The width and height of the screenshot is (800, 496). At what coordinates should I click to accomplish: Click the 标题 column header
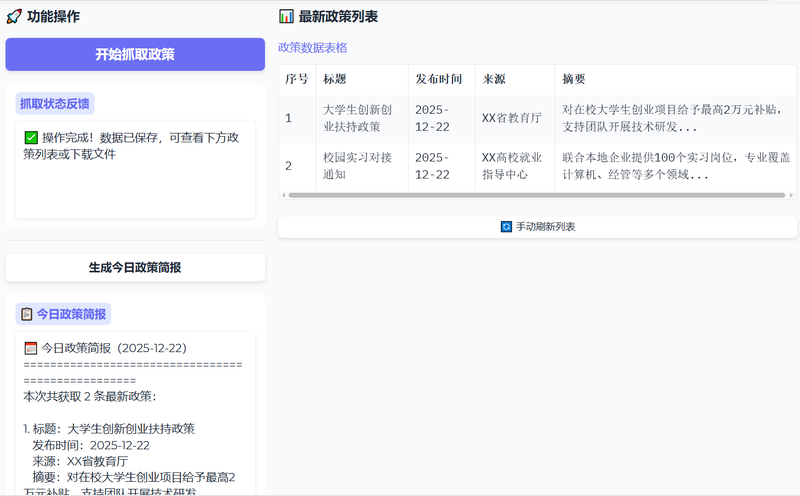click(x=335, y=79)
